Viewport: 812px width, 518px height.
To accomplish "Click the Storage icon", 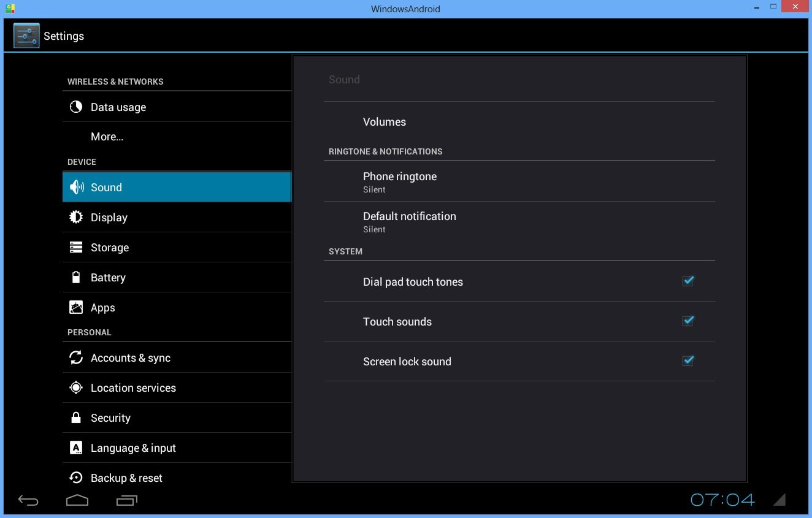I will (75, 247).
